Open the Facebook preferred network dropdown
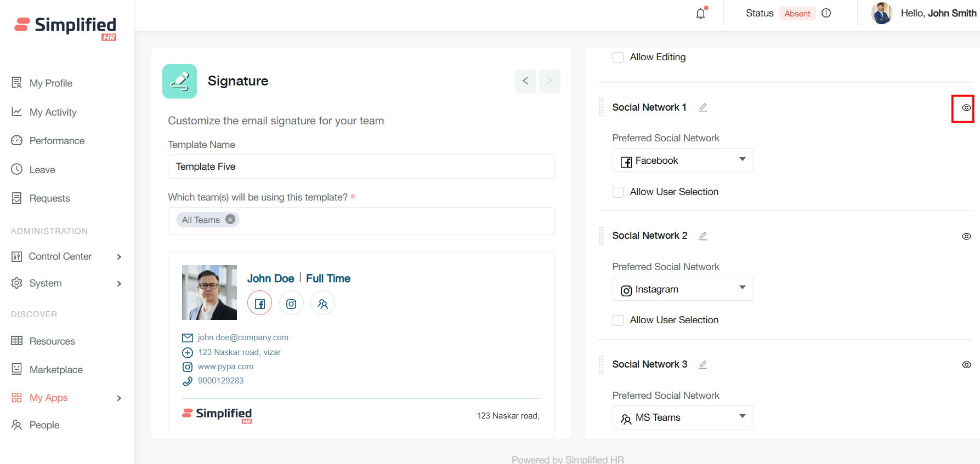 pyautogui.click(x=683, y=161)
